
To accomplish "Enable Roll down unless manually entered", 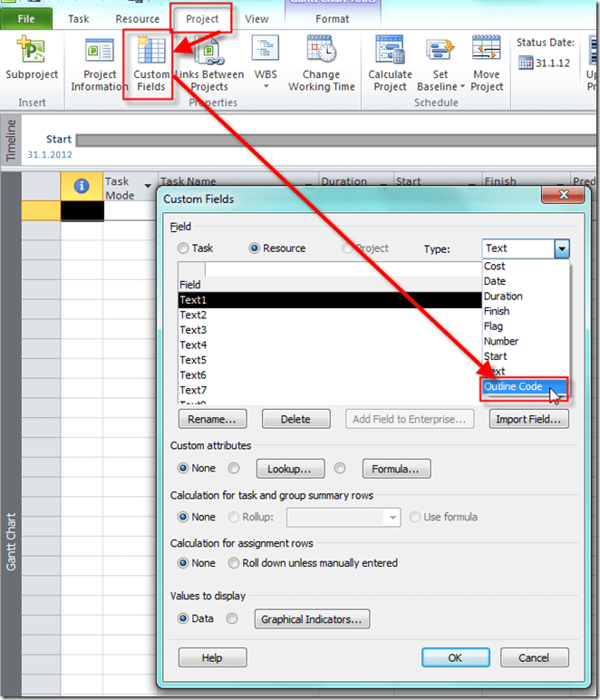I will [234, 563].
